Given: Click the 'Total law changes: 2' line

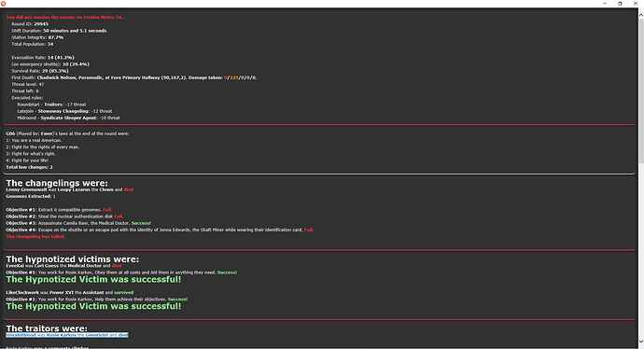Looking at the screenshot, I should pos(29,167).
